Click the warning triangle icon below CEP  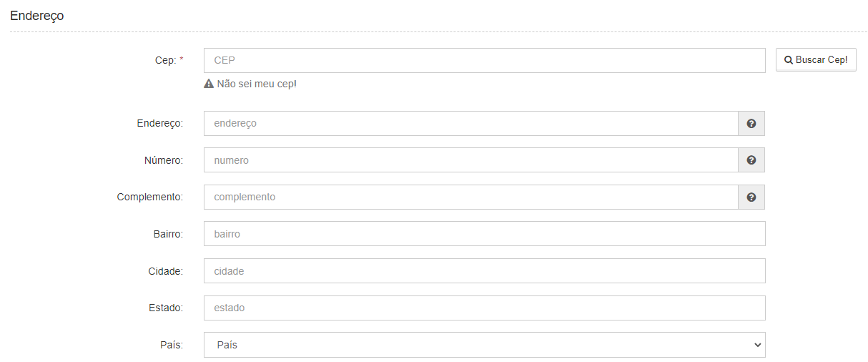click(x=209, y=84)
